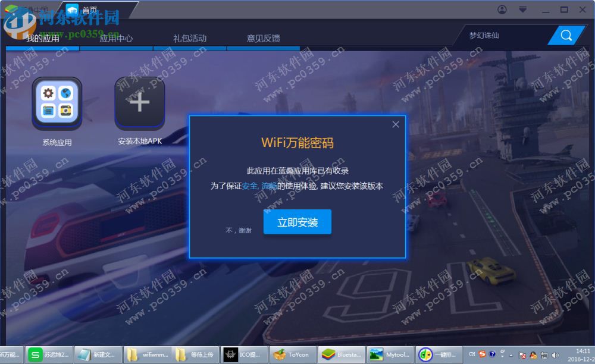Launch ToYcon from the taskbar
The image size is (595, 364).
[292, 354]
